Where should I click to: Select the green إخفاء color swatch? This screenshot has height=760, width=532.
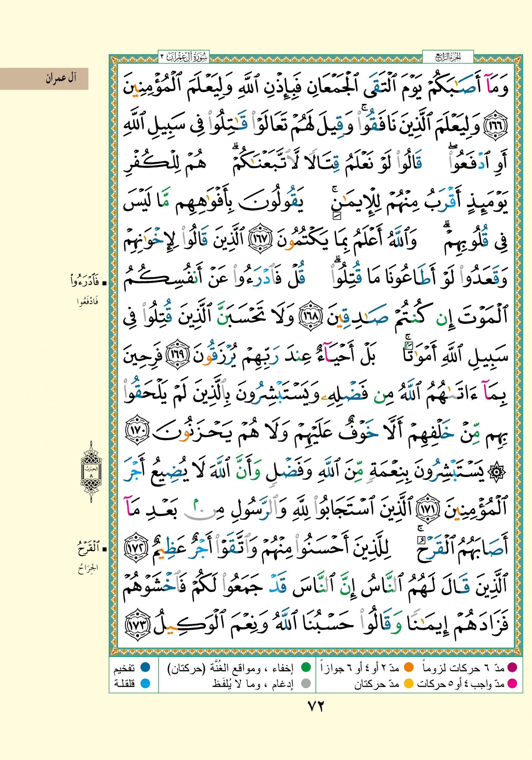(x=305, y=668)
